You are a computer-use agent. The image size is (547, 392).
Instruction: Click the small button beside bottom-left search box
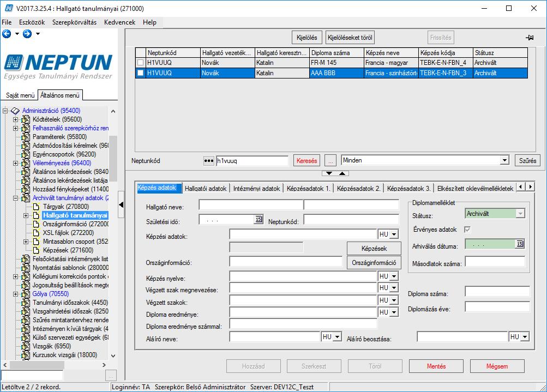[111, 375]
